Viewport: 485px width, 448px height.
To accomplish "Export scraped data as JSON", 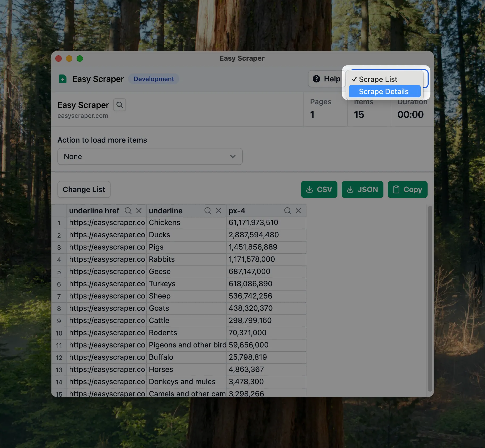I will 362,189.
